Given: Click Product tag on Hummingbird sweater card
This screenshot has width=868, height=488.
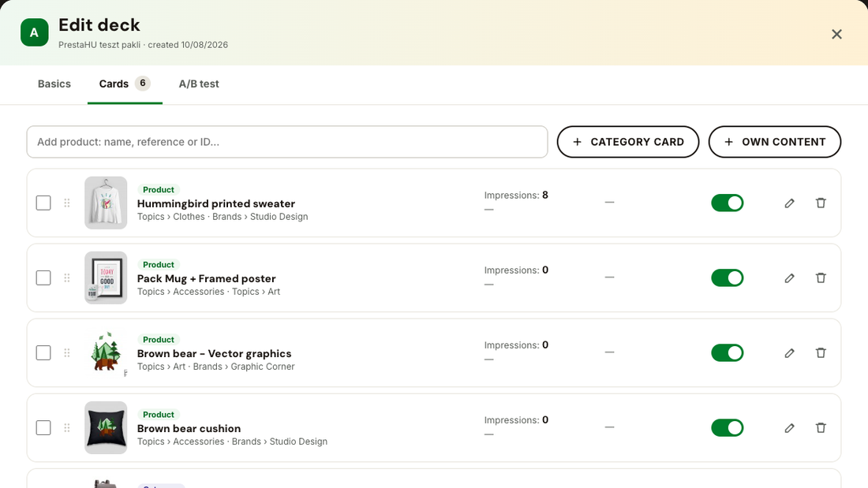Looking at the screenshot, I should (159, 190).
